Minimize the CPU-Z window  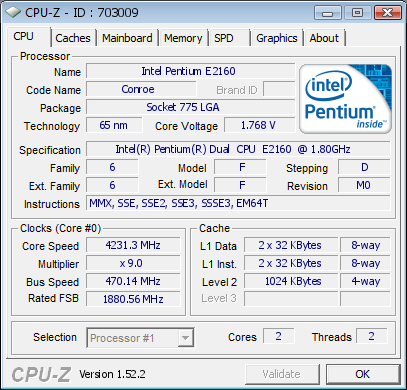(328, 13)
